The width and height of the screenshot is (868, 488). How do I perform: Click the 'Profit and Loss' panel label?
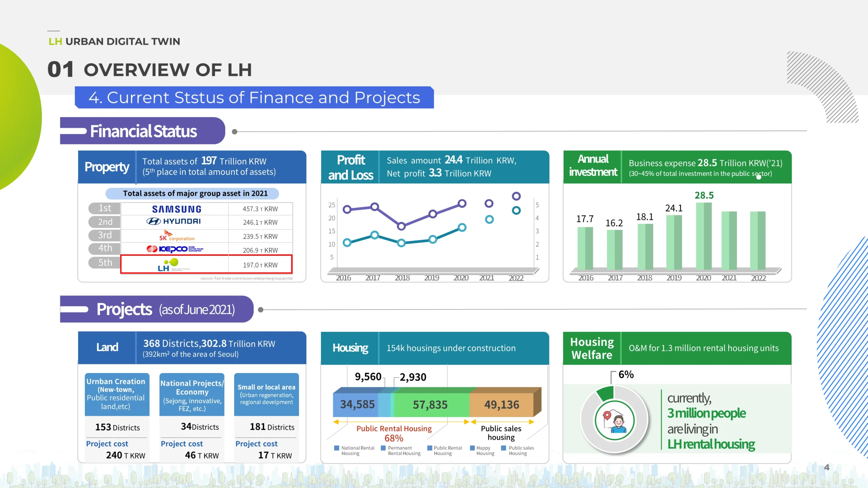coord(351,167)
